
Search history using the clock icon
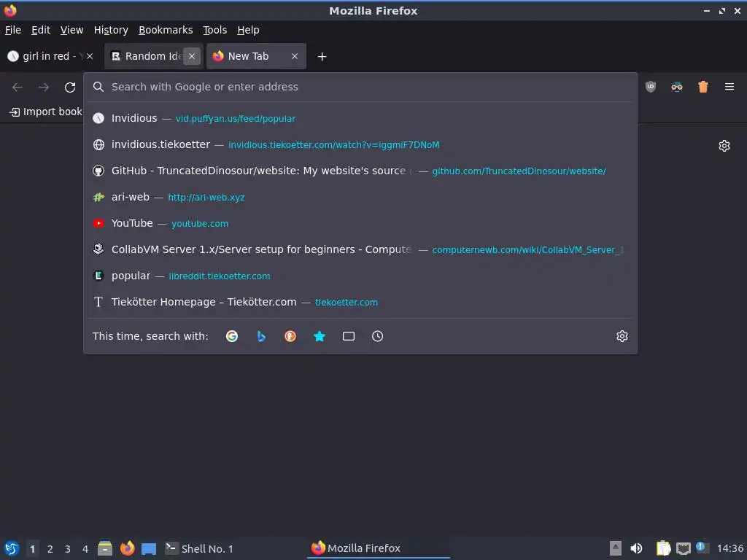tap(377, 336)
